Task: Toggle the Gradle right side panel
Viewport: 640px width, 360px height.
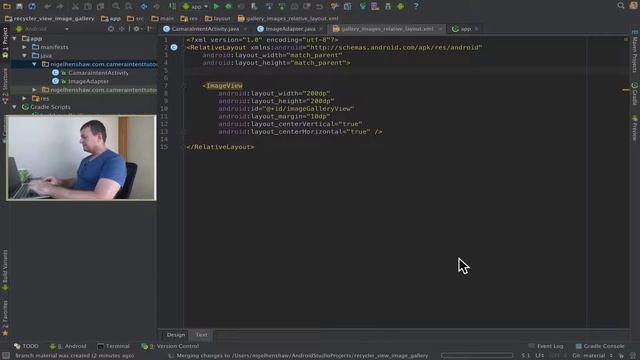Action: 635,94
